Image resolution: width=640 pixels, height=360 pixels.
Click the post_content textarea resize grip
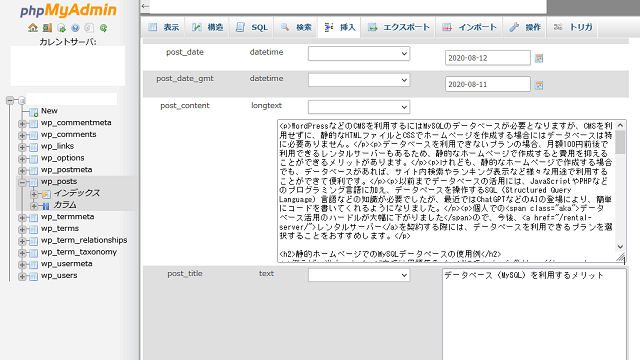621,257
